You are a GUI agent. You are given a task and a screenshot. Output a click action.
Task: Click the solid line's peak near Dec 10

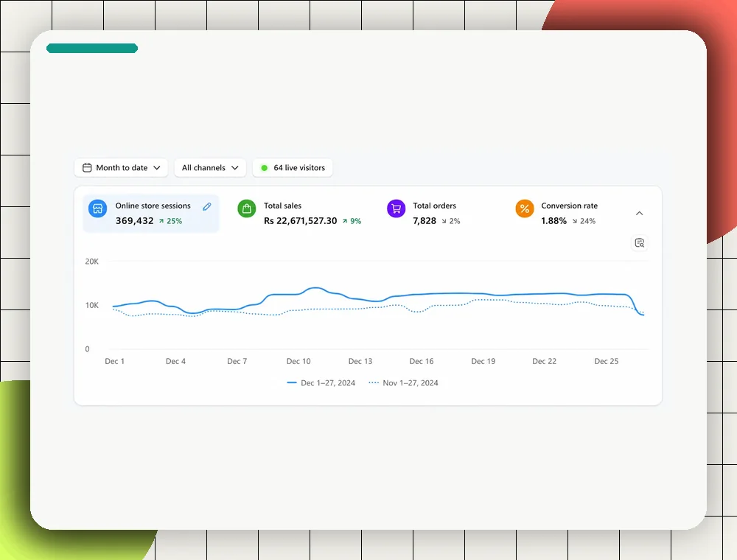click(315, 288)
